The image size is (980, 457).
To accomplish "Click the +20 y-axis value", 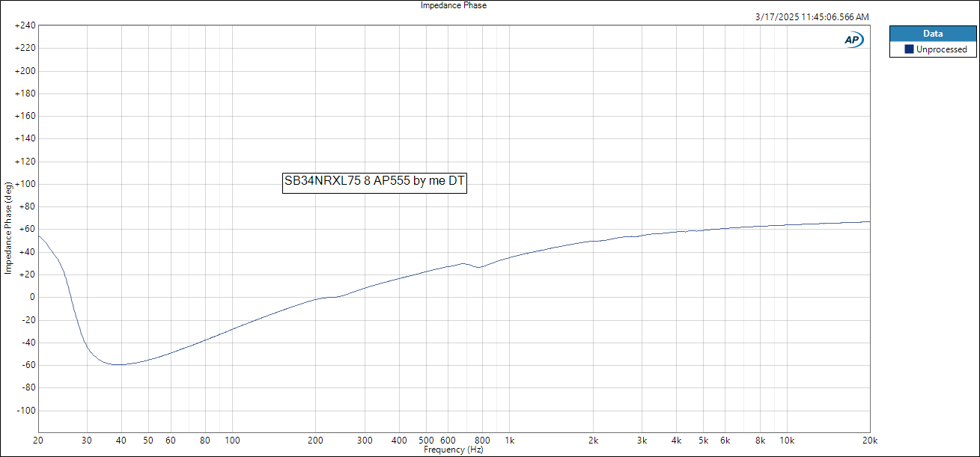I will coord(28,274).
